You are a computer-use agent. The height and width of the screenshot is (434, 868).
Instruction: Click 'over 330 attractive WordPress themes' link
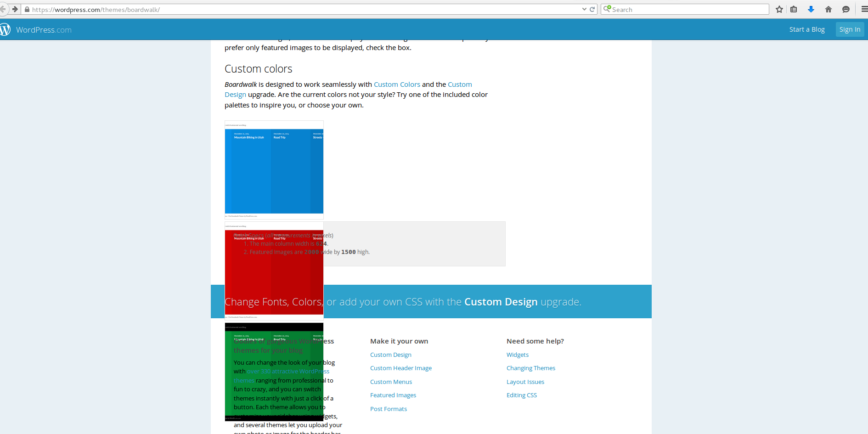point(288,371)
